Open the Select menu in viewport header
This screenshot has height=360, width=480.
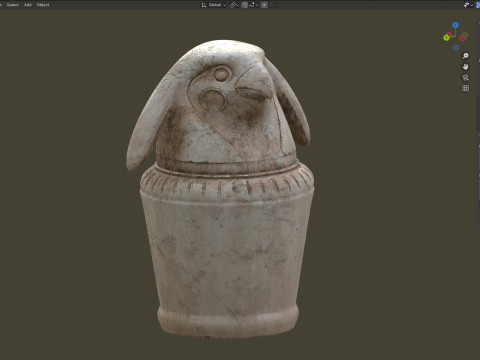tap(13, 5)
